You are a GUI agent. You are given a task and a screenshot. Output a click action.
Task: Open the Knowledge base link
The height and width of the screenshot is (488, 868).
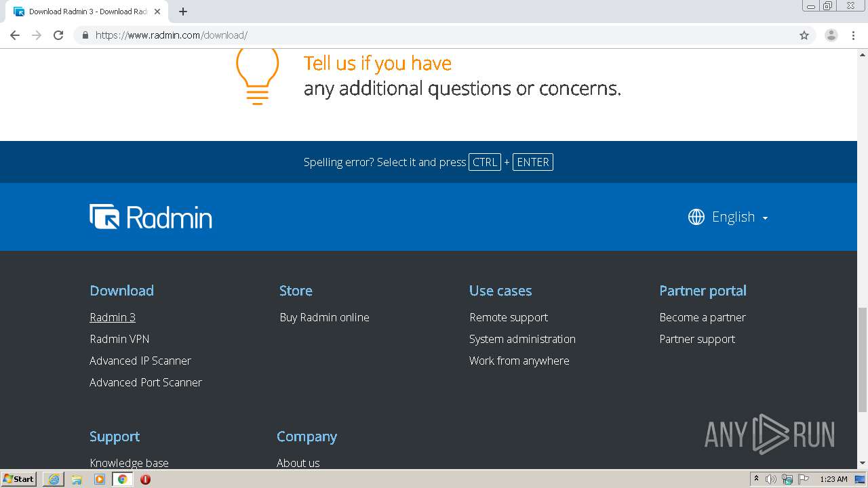point(129,463)
